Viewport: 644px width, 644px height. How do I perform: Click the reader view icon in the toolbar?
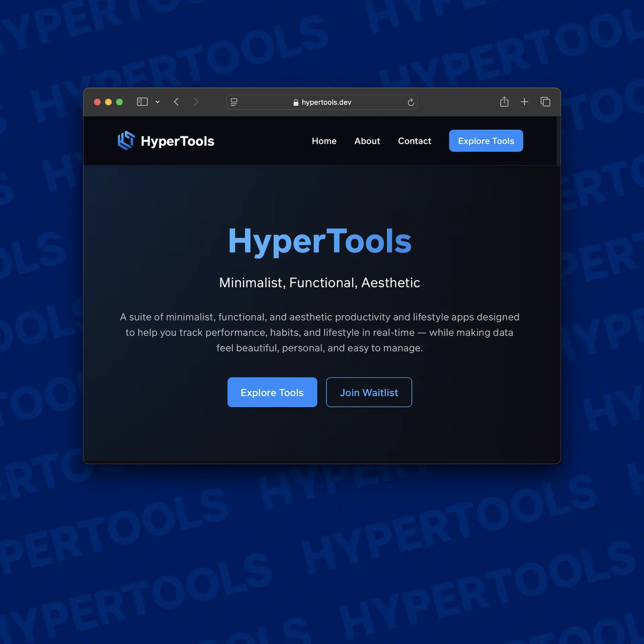pyautogui.click(x=234, y=102)
